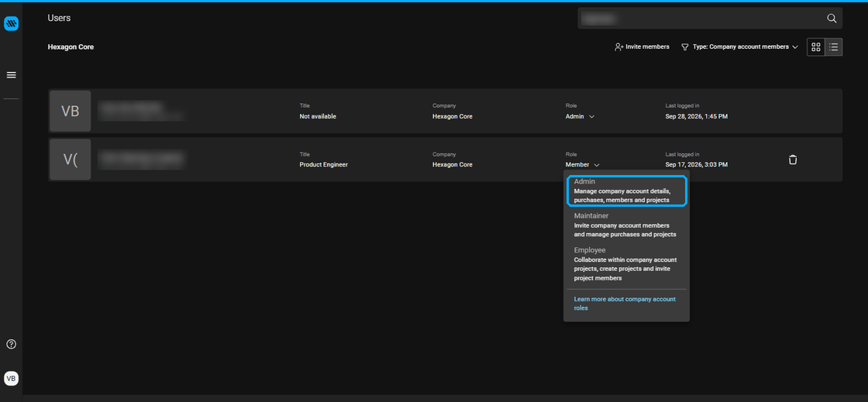Click the Sep 28, 2026, 1:45 PM login date
Image resolution: width=868 pixels, height=402 pixels.
click(x=697, y=117)
